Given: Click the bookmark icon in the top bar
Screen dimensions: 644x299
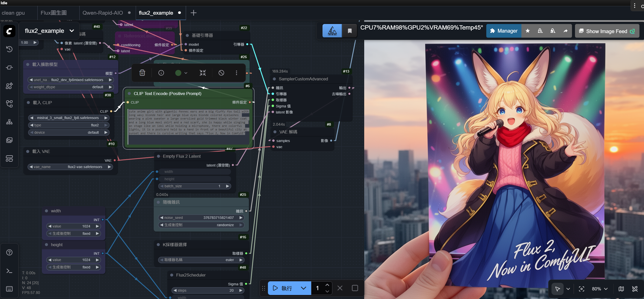Looking at the screenshot, I should point(350,31).
